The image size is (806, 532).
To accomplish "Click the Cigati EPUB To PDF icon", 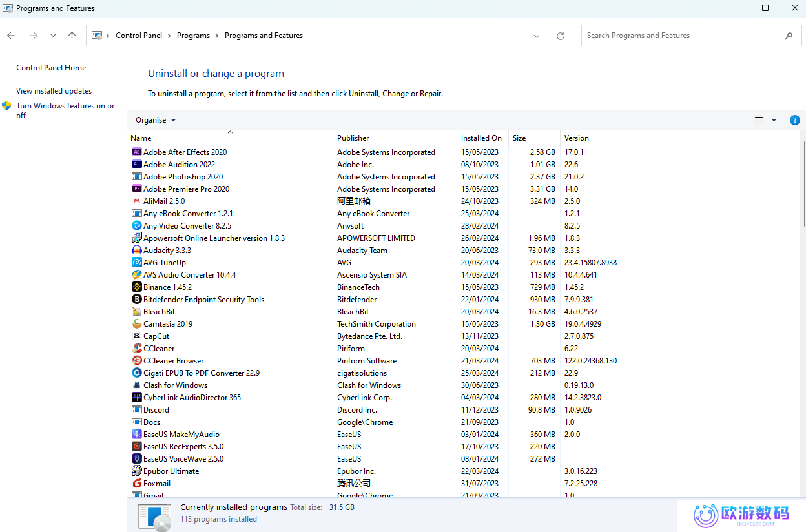I will point(136,373).
